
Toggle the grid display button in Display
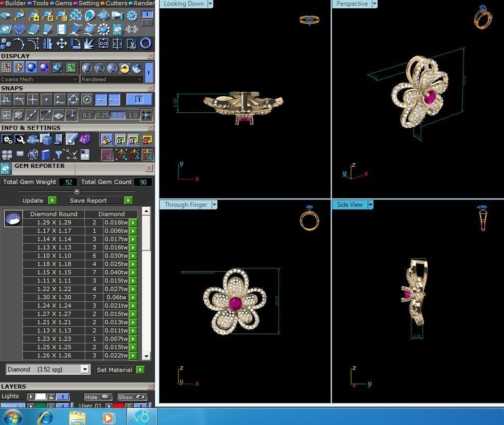[x=6, y=68]
